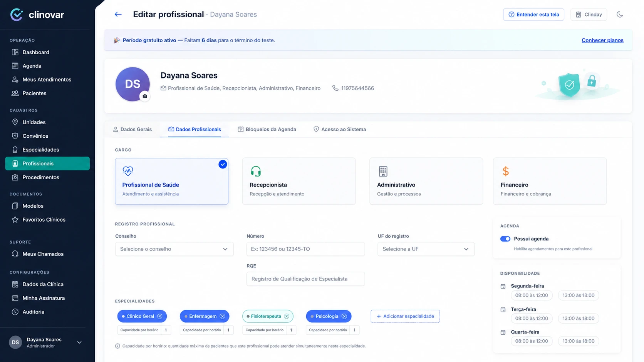Viewport: 644px width, 362px height.
Task: Open the Conselho dropdown
Action: (174, 249)
